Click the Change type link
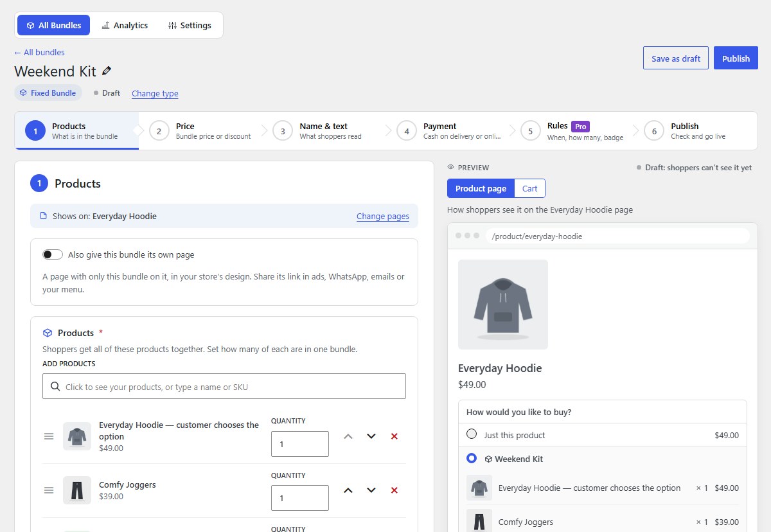The height and width of the screenshot is (532, 771). tap(155, 93)
